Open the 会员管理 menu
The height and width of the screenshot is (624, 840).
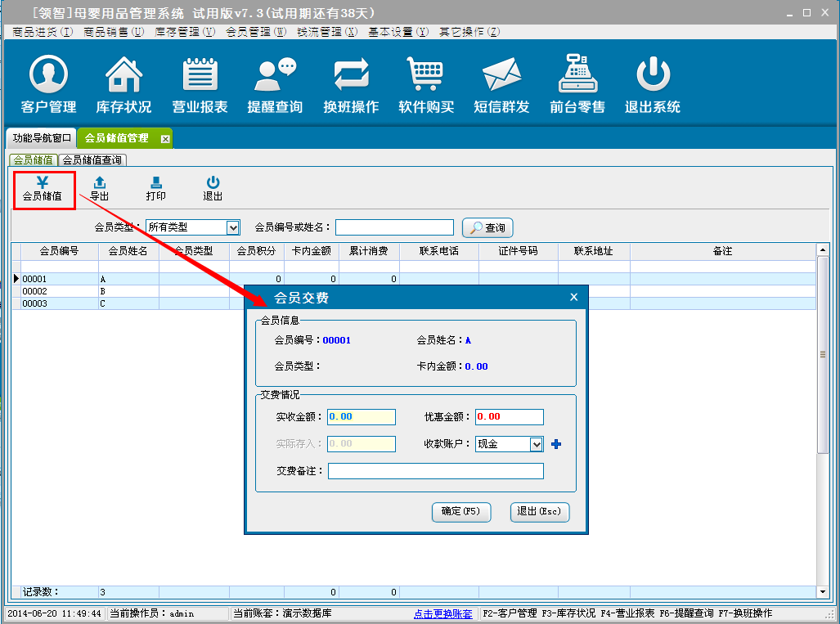pyautogui.click(x=256, y=32)
